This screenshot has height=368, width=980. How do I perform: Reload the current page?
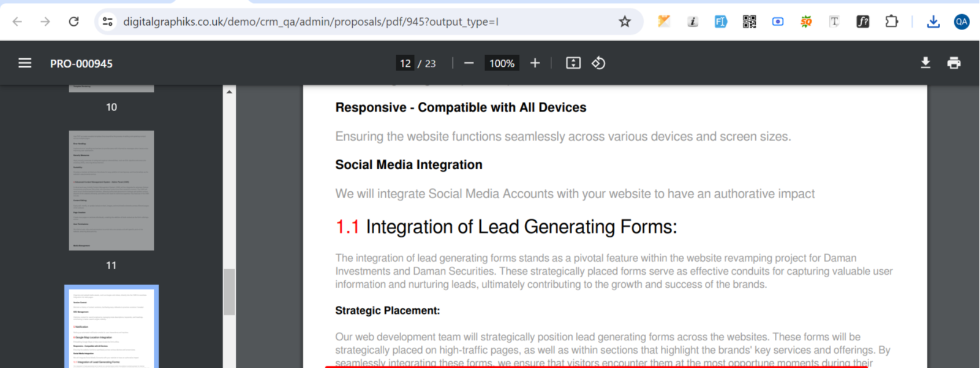click(73, 22)
